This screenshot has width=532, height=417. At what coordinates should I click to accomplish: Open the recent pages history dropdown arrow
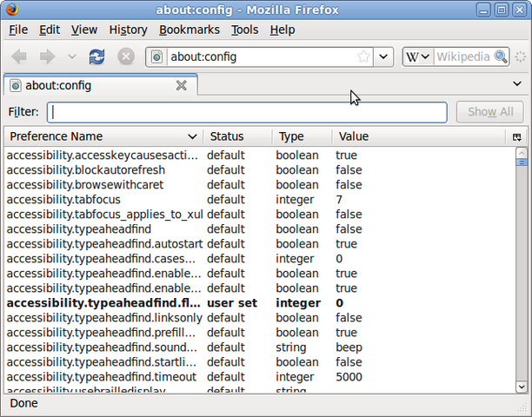pyautogui.click(x=72, y=56)
